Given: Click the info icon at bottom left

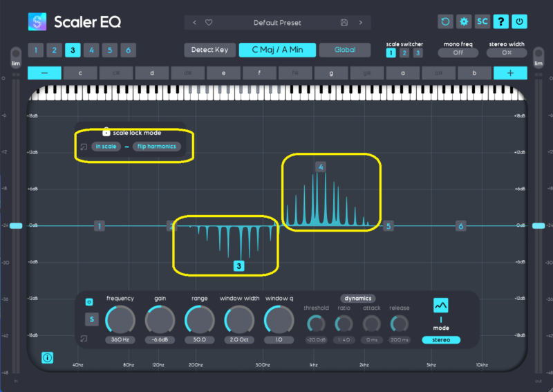Looking at the screenshot, I should [48, 357].
